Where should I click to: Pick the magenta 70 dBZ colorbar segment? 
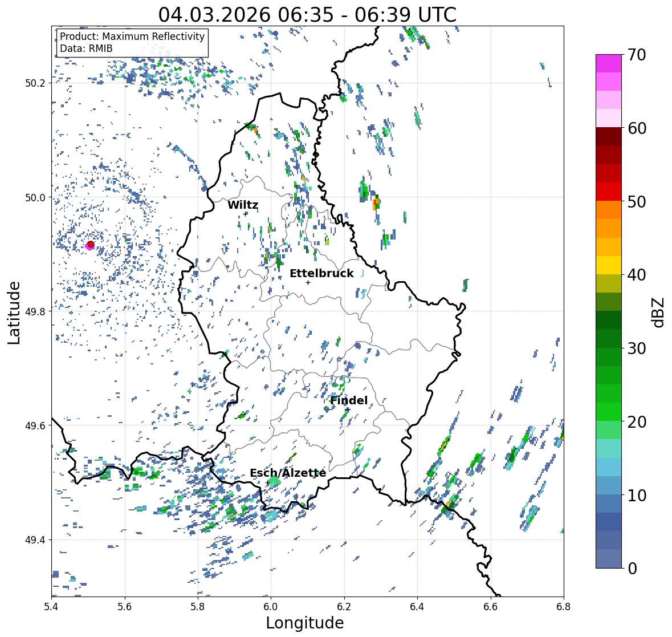coord(609,63)
